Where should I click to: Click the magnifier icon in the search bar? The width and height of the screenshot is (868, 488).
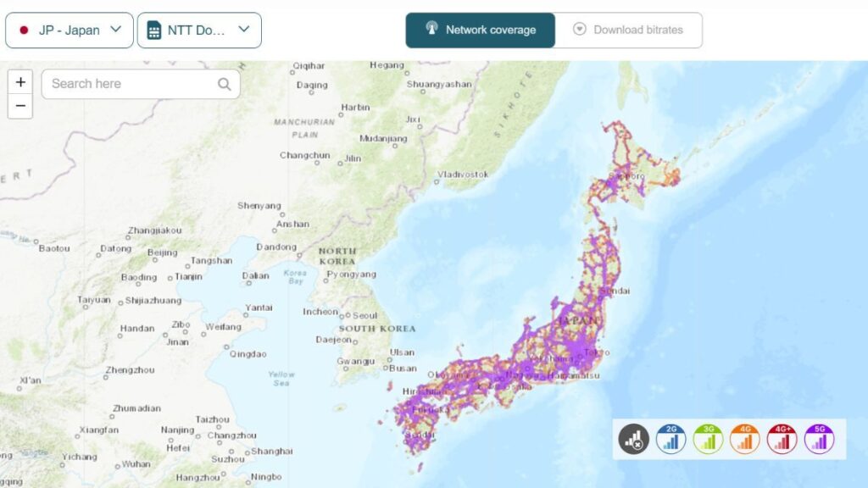(x=224, y=84)
